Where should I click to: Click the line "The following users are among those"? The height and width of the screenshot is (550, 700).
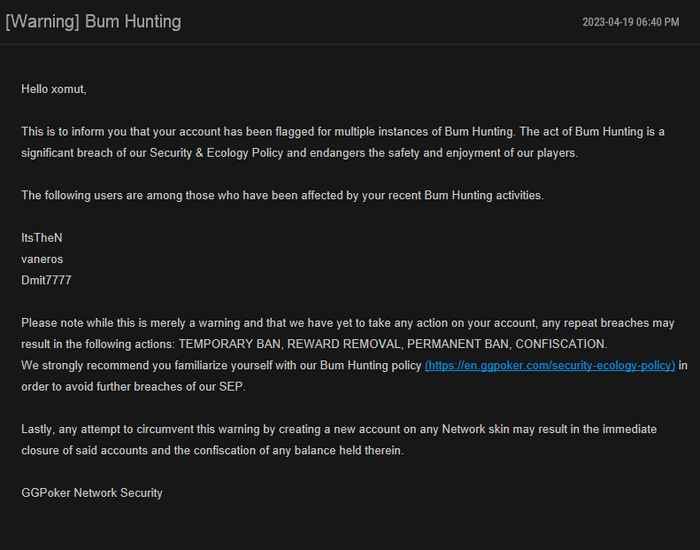(282, 195)
